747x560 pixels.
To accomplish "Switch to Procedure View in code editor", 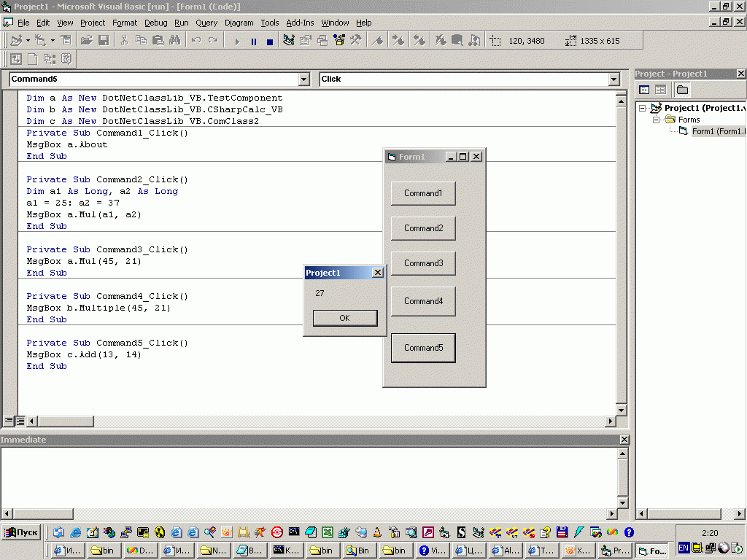I will point(9,421).
